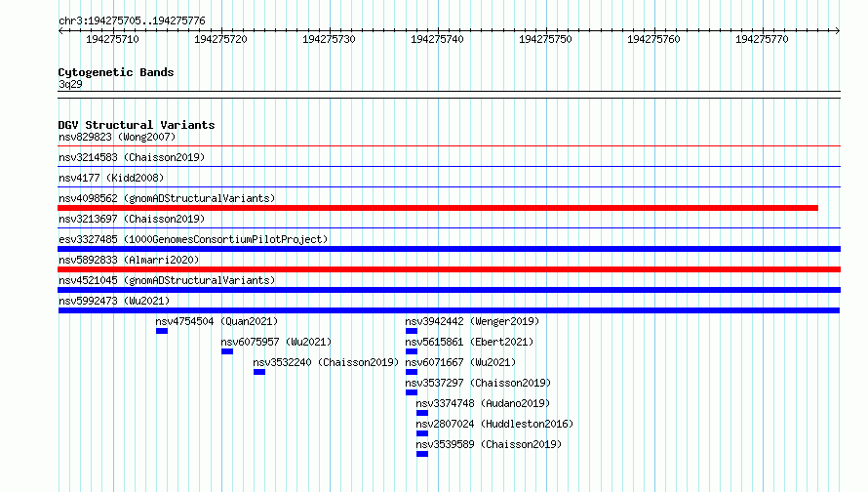This screenshot has height=492, width=868.
Task: Open the nsv6071667 (Wu2021) label
Action: point(460,362)
